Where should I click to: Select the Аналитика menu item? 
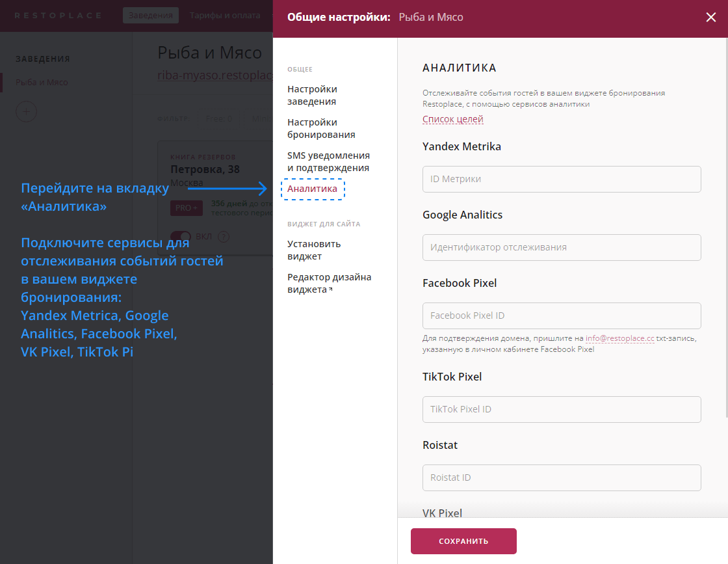coord(312,189)
